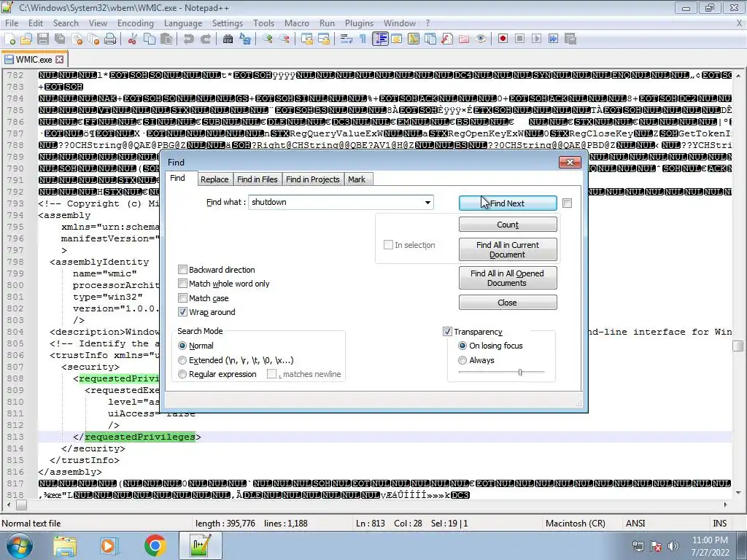Click the Stop Recording macro icon

coord(519,39)
